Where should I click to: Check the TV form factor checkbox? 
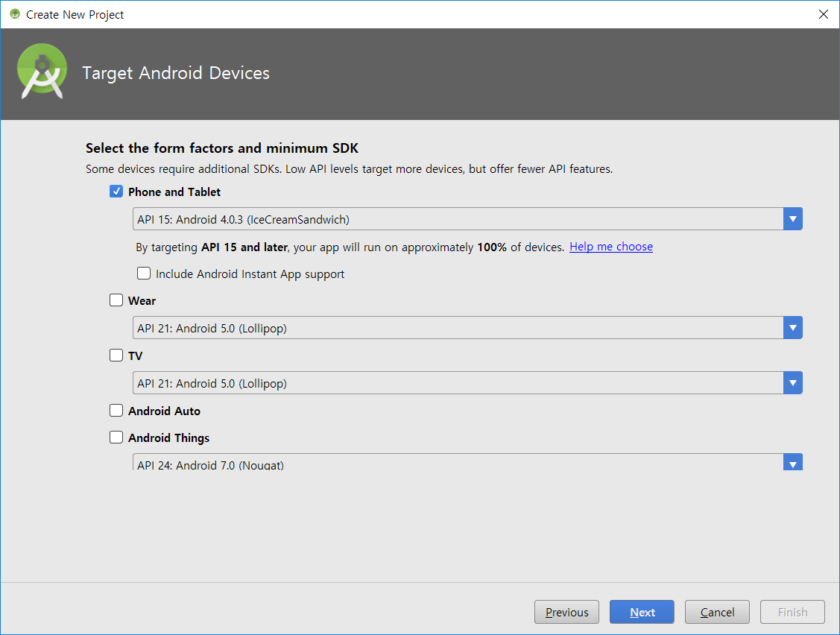point(116,356)
